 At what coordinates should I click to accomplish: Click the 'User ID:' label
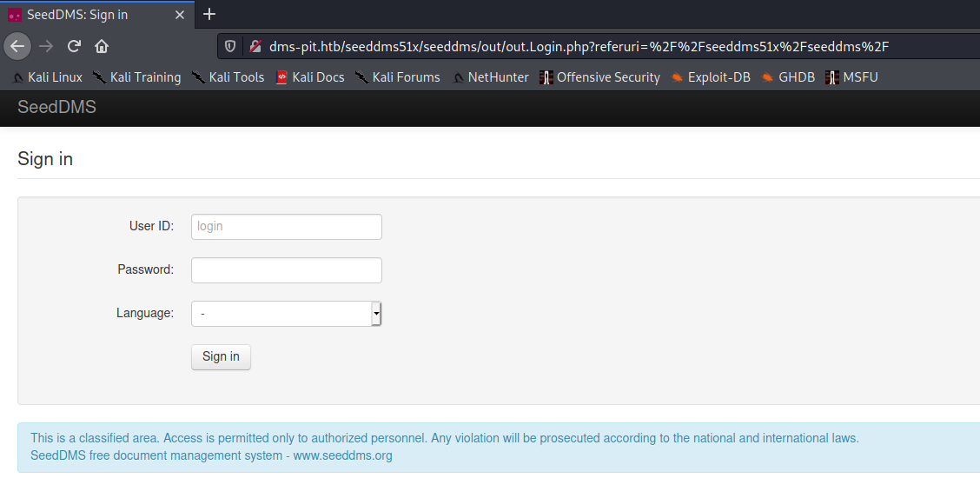click(x=151, y=226)
